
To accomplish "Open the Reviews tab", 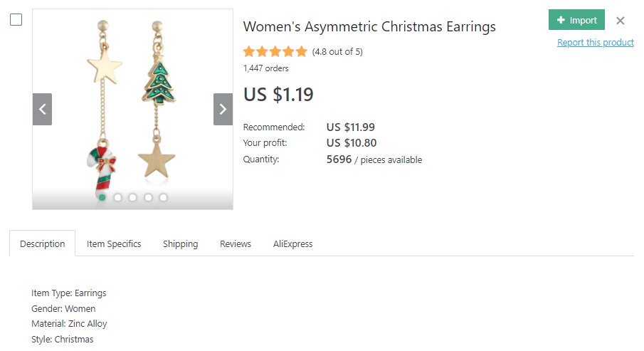I will [x=236, y=243].
